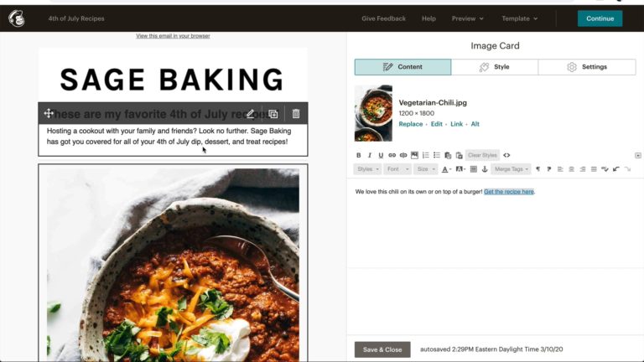
Task: Align text to the right
Action: (583, 169)
